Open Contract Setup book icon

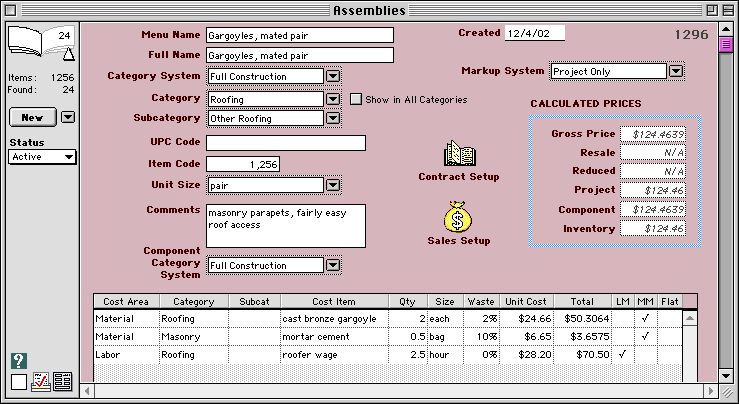pyautogui.click(x=459, y=155)
